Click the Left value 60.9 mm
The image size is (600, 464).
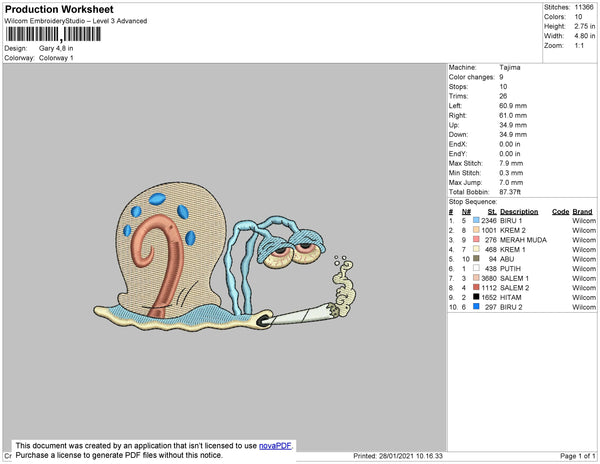pyautogui.click(x=513, y=106)
